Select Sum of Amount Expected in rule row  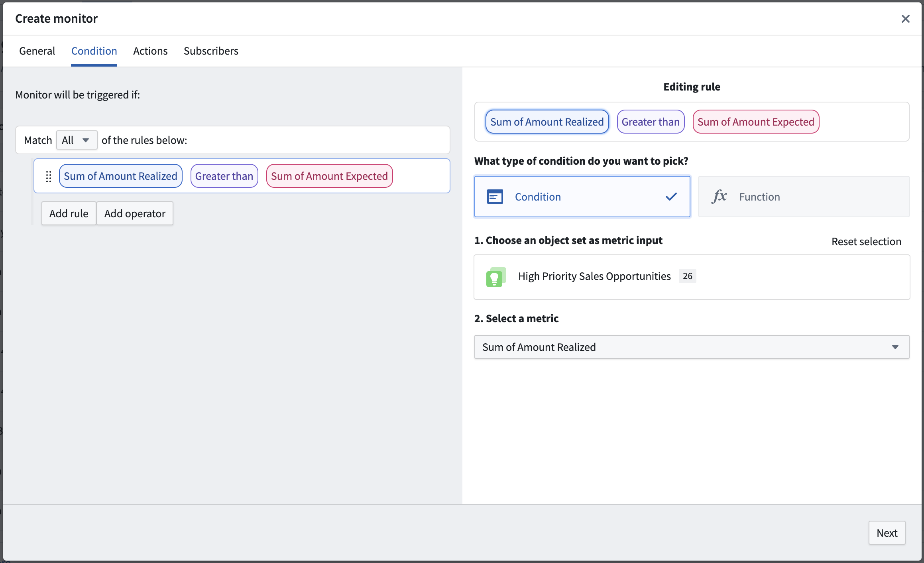click(x=329, y=176)
